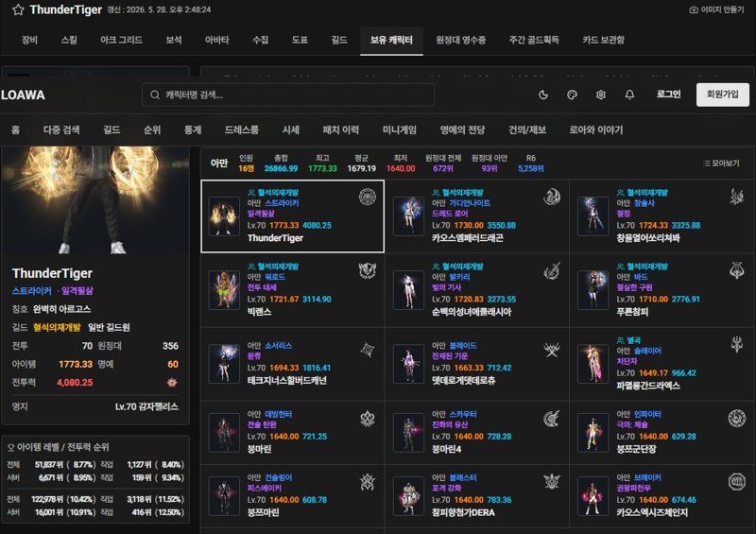Click the Devil Hunter class emblem on 붕마린 card
This screenshot has width=756, height=534.
(368, 419)
